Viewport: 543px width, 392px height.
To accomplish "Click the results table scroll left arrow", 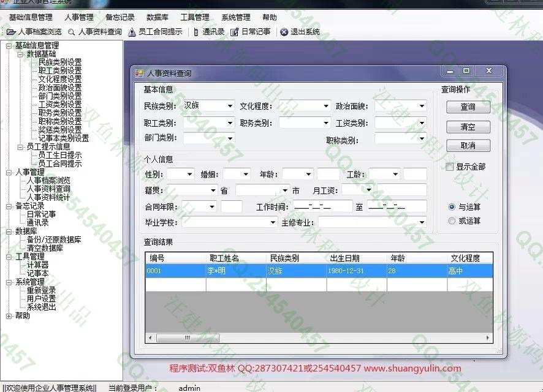I will (x=150, y=337).
